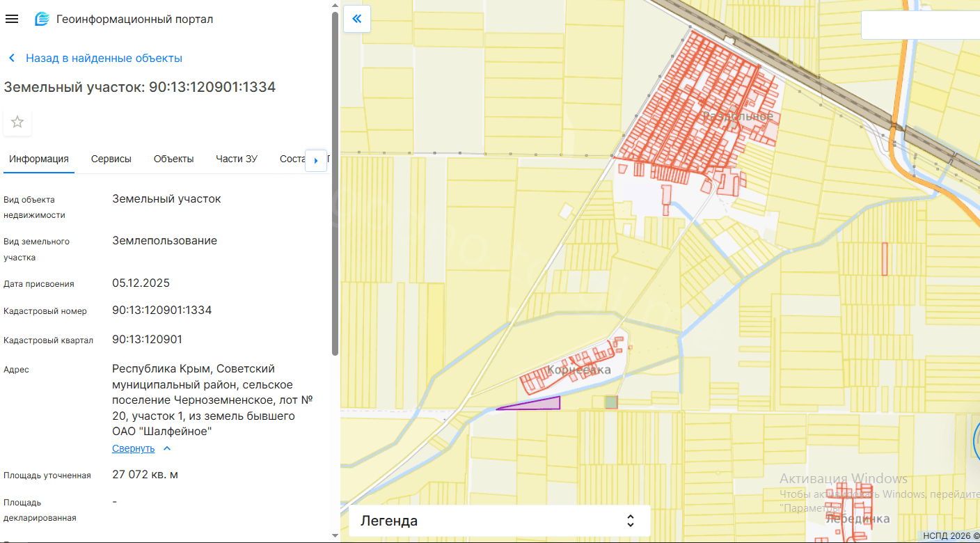980x543 pixels.
Task: Click the Геоинформационный портал logo icon
Action: click(x=42, y=19)
